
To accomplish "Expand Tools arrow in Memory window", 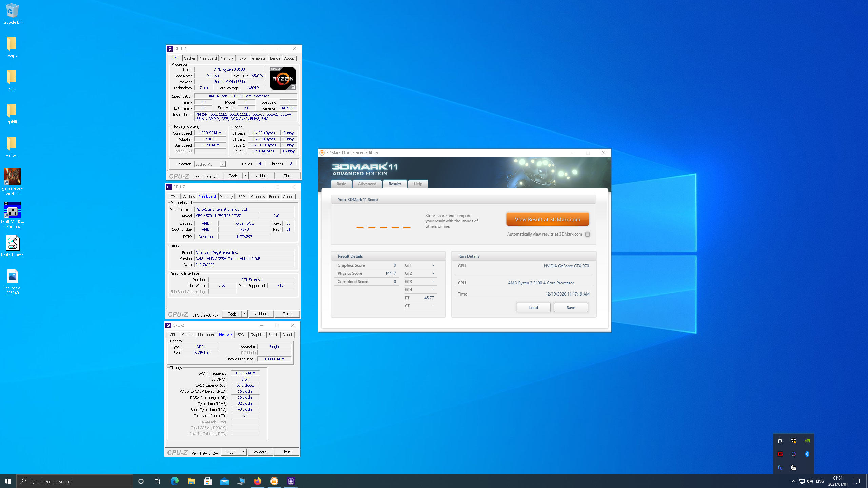I will pyautogui.click(x=243, y=452).
